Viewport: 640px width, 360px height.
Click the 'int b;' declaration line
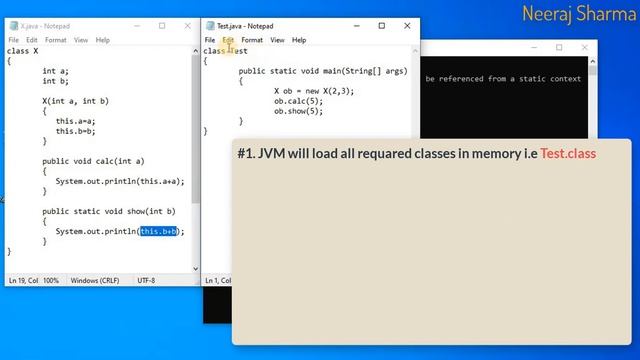pos(56,81)
